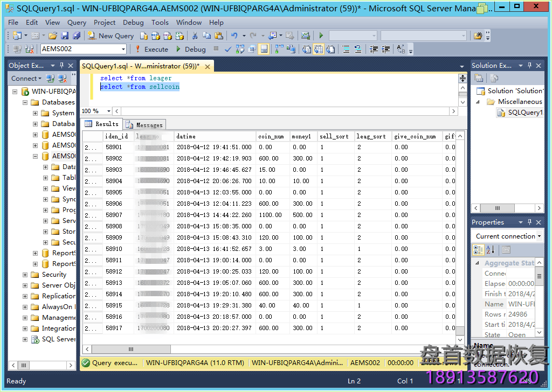The width and height of the screenshot is (552, 392).
Task: Click the datime column header
Action: coord(215,136)
